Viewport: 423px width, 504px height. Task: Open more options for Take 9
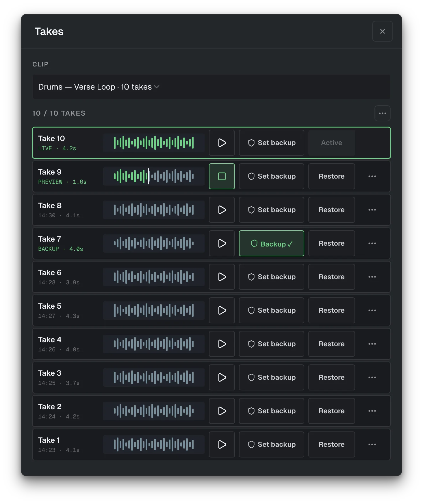tap(372, 176)
